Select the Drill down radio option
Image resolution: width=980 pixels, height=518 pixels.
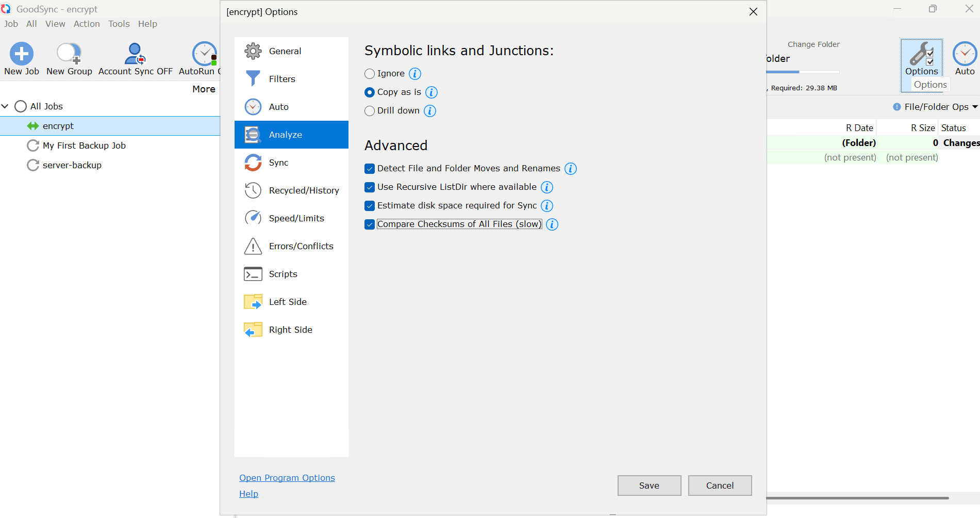[x=370, y=111]
